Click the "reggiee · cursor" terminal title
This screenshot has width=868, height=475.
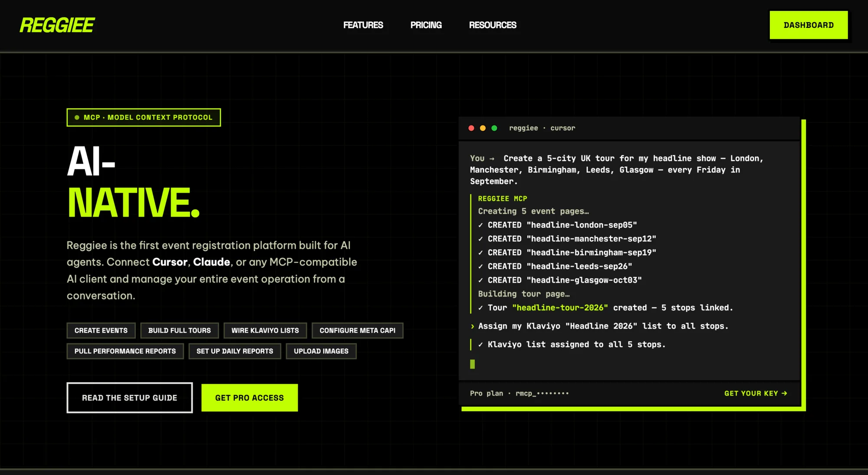pos(542,128)
